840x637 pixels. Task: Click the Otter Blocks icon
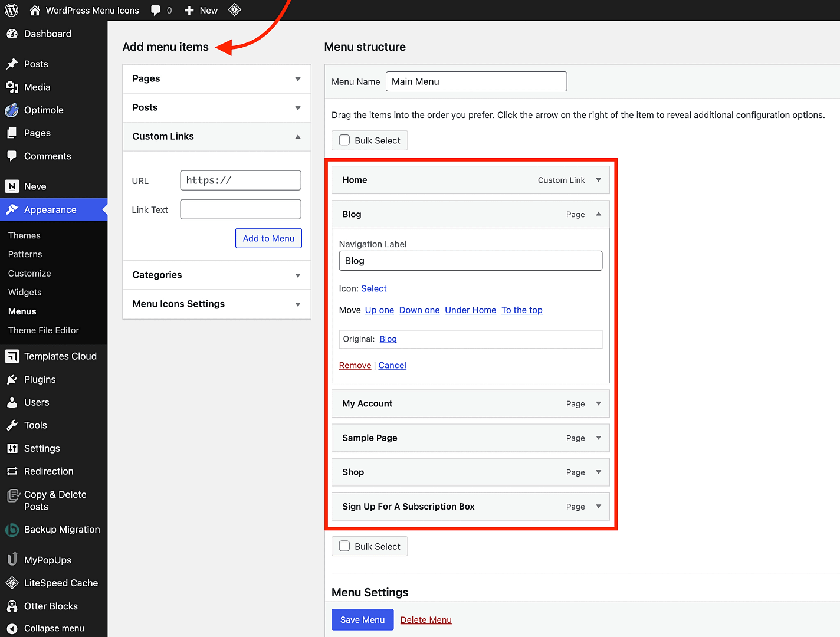click(x=12, y=606)
